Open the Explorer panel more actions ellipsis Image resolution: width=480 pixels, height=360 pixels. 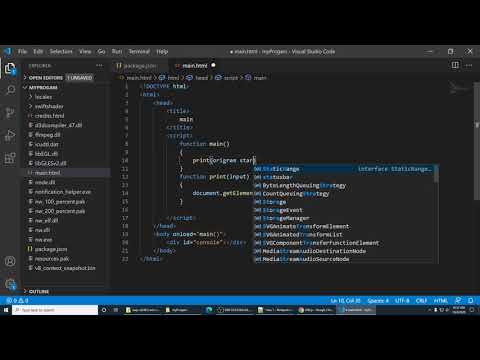point(99,66)
